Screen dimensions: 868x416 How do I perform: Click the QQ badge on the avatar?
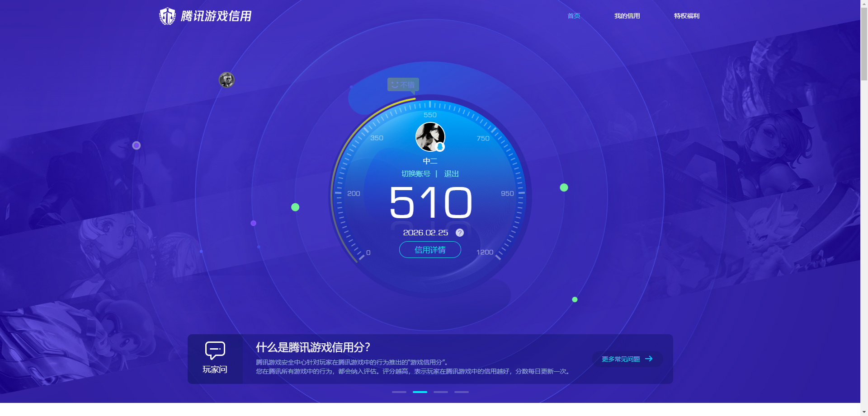(x=440, y=147)
